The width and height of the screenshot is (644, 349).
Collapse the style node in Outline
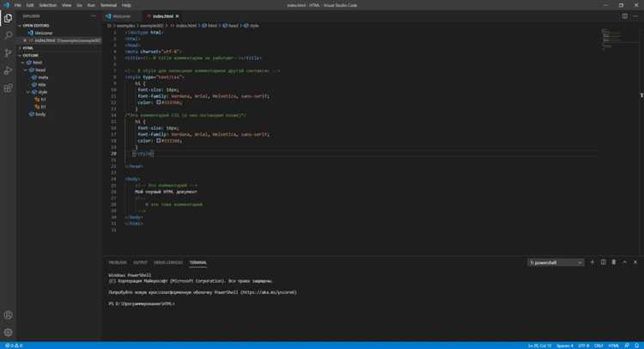tap(28, 92)
